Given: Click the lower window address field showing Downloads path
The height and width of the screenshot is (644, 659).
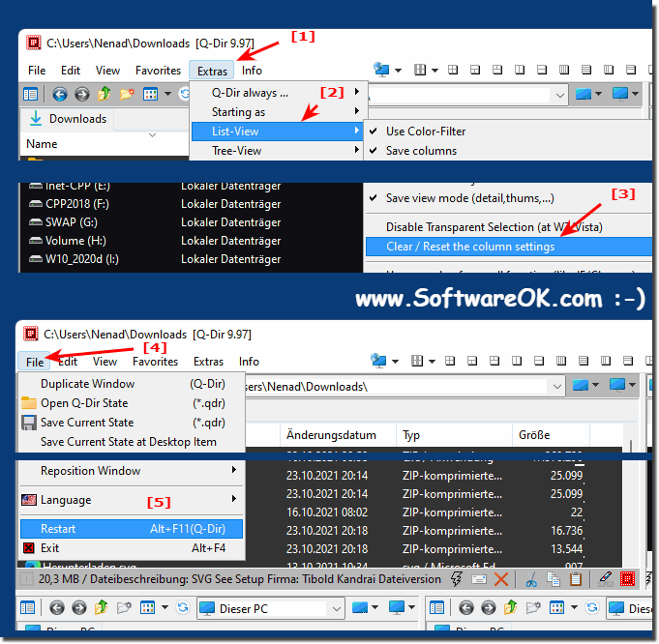Looking at the screenshot, I should pyautogui.click(x=395, y=387).
